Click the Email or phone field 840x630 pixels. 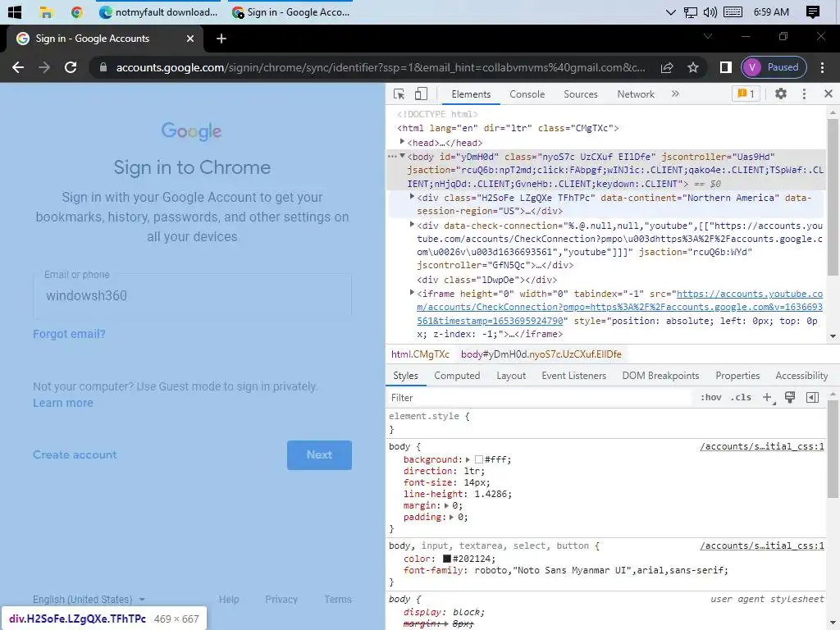[192, 295]
